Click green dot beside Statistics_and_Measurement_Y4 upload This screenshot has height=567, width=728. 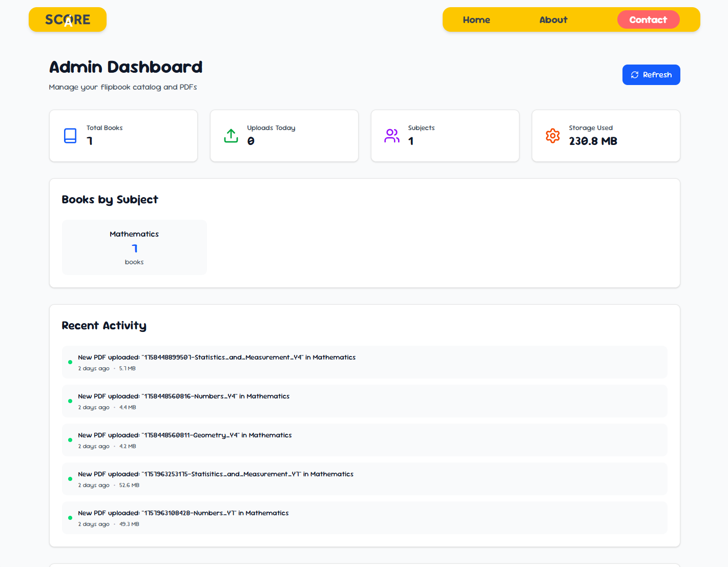tap(70, 362)
